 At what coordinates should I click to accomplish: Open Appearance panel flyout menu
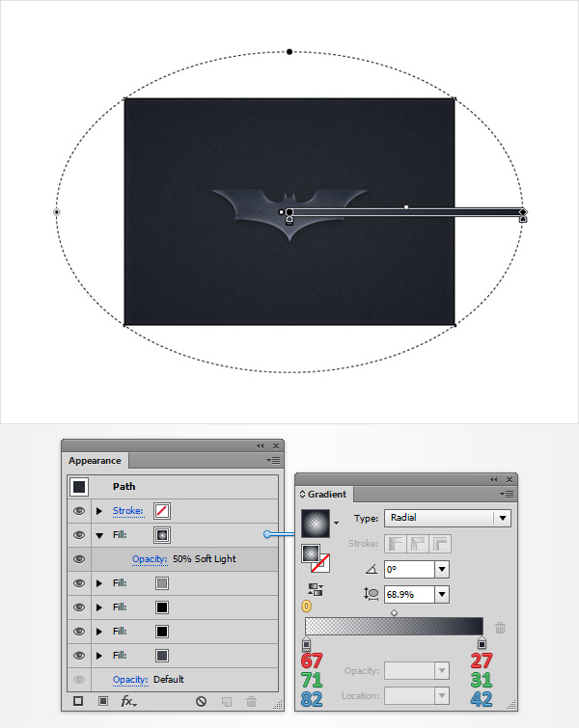(x=273, y=461)
